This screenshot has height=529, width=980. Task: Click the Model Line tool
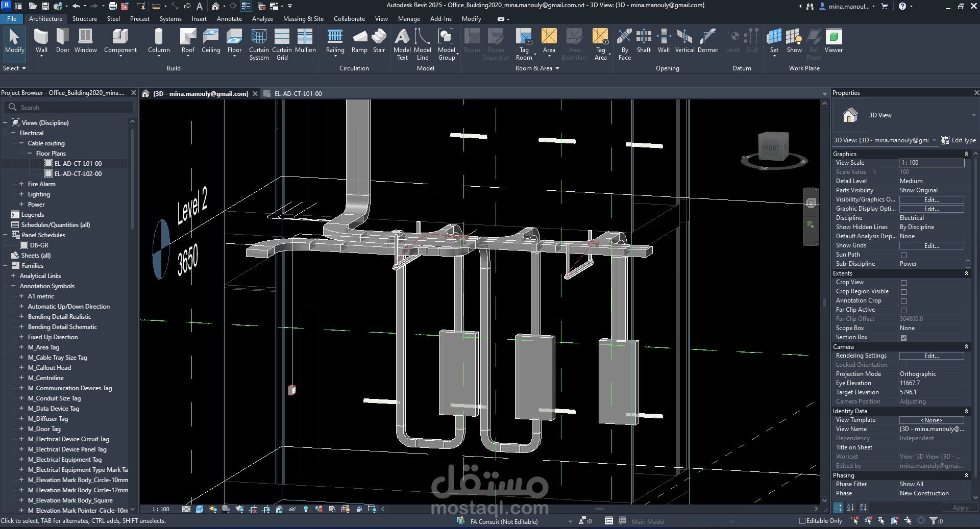click(x=423, y=44)
